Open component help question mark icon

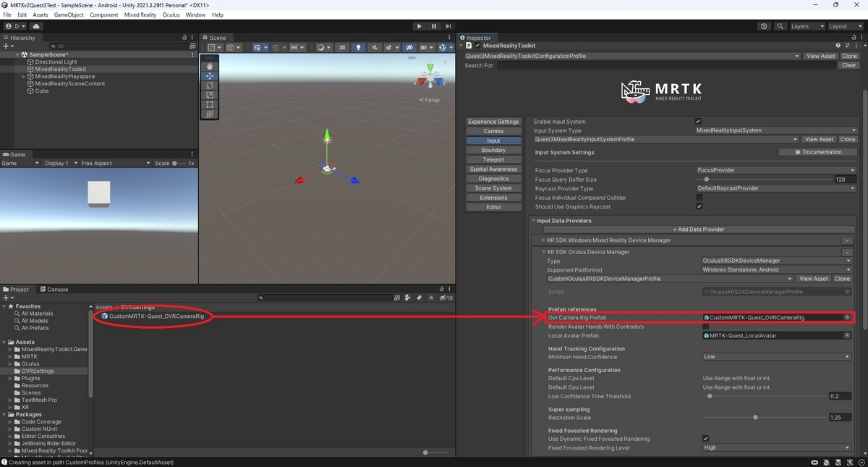click(838, 46)
